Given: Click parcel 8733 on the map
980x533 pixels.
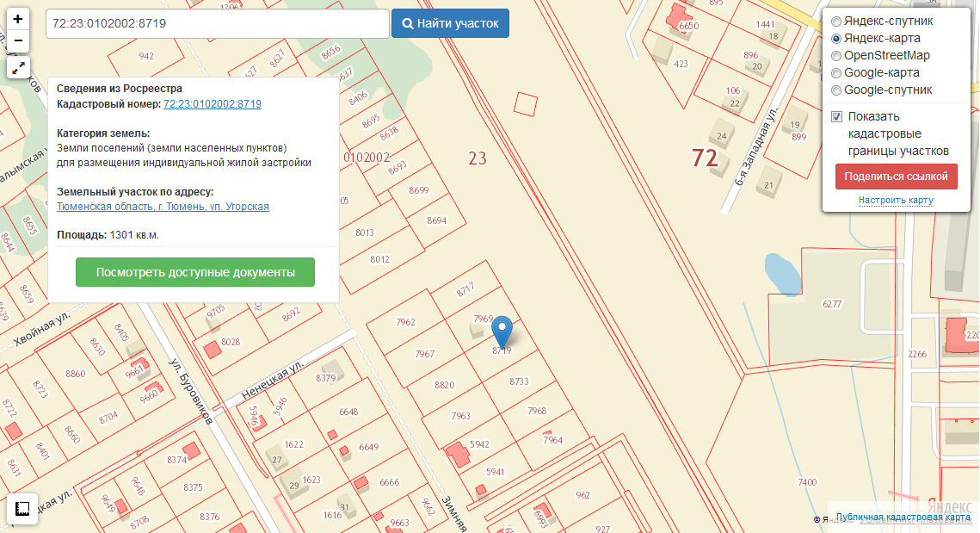Looking at the screenshot, I should pos(519,381).
